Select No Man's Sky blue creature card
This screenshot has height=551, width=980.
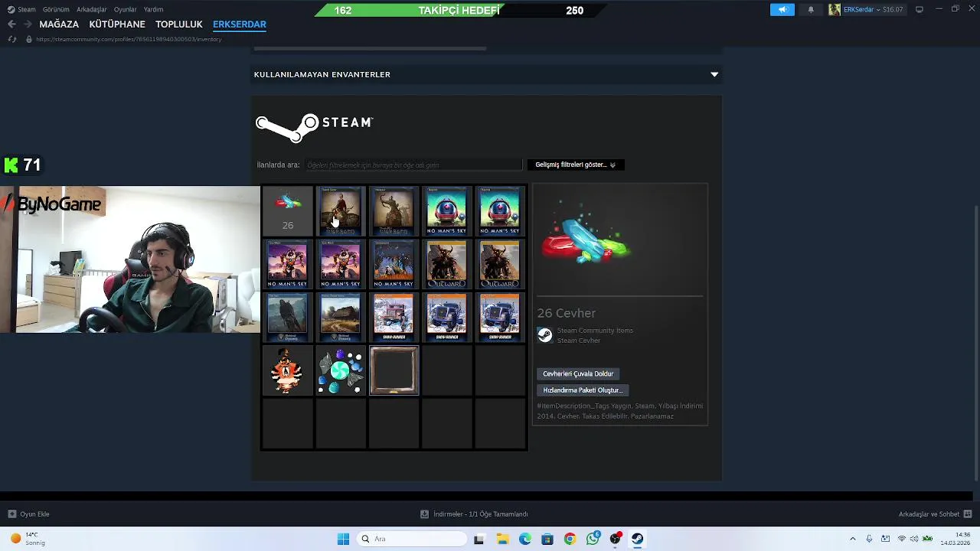click(x=394, y=264)
